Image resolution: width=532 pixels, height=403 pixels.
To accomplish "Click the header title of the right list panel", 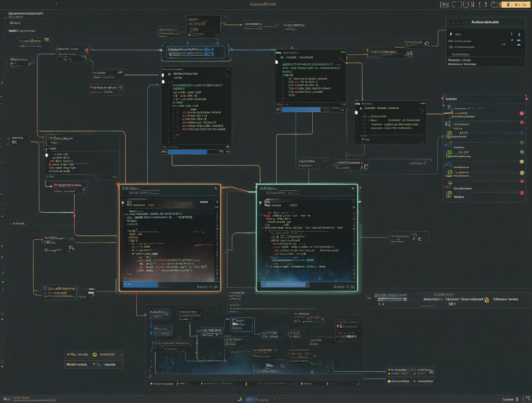I will [451, 99].
